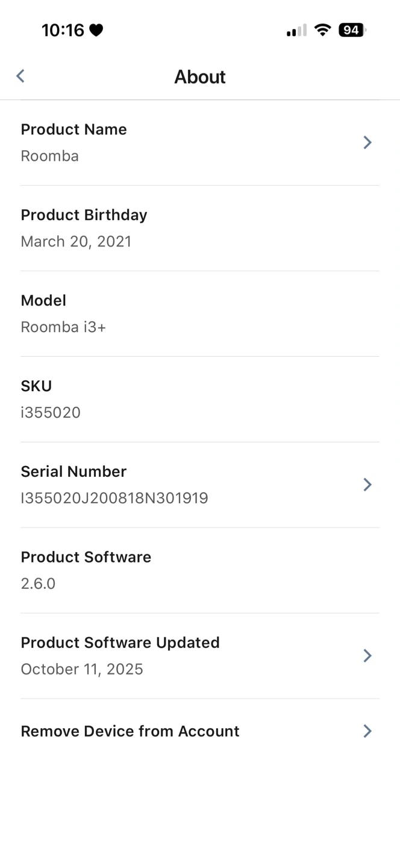
Task: Expand Product Software Updated chevron
Action: tap(367, 656)
